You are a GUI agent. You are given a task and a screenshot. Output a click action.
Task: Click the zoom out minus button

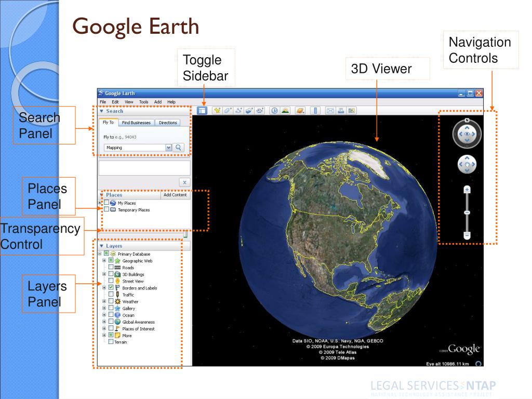click(x=467, y=235)
